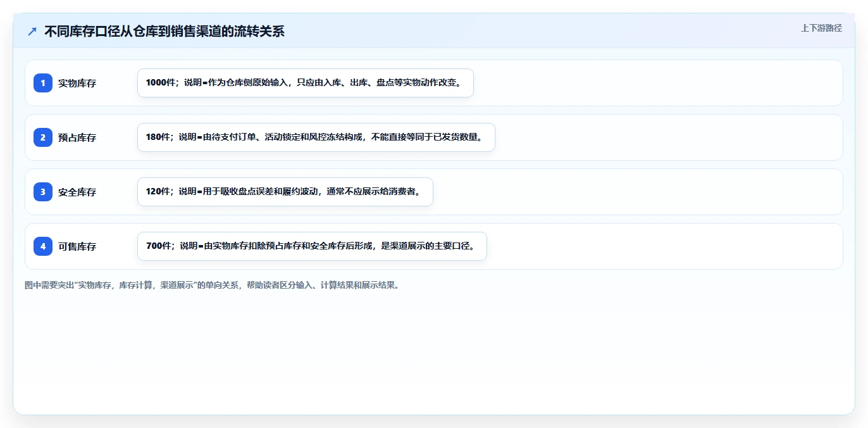This screenshot has width=868, height=428.
Task: Click the 上下游路径 label in header
Action: click(821, 28)
